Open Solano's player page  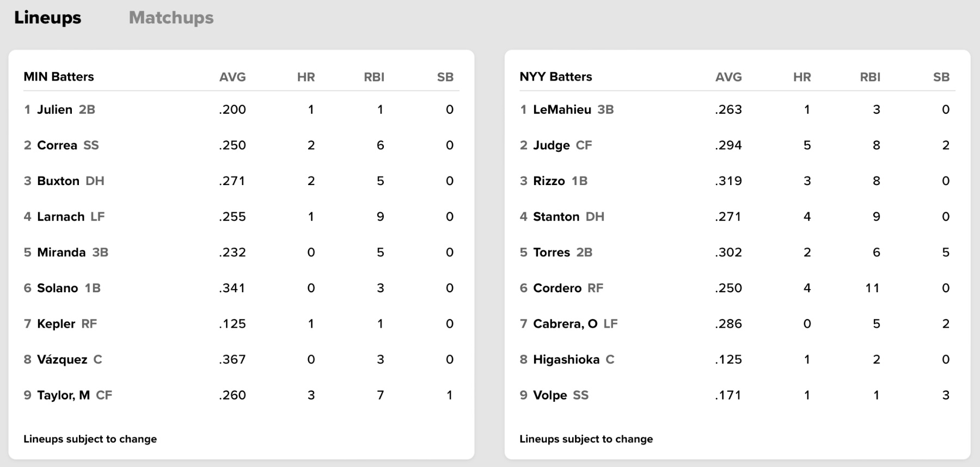[57, 288]
